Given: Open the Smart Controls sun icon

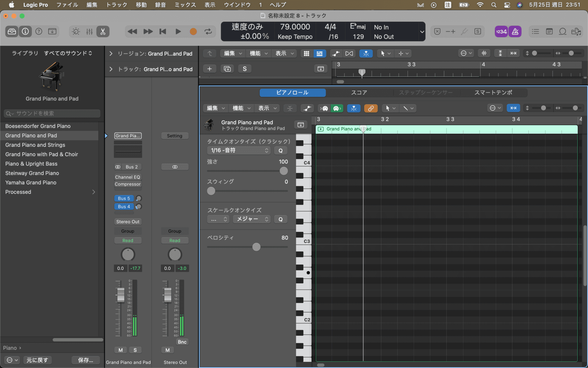Looking at the screenshot, I should click(x=76, y=32).
